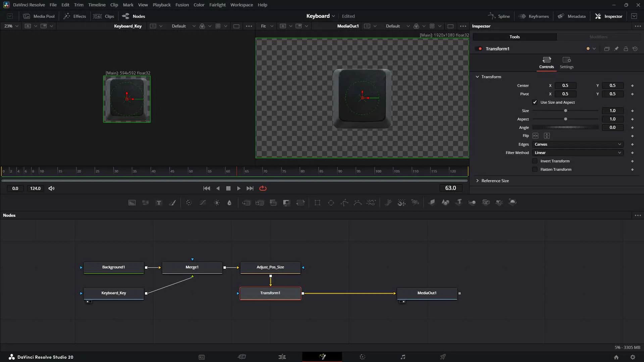Image resolution: width=644 pixels, height=362 pixels.
Task: Add a Transform node from the toolbar
Action: point(300,203)
